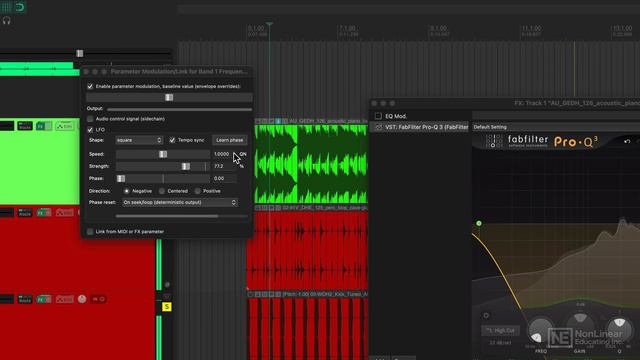Click the LFO Phase slider handle
Image resolution: width=640 pixels, height=360 pixels.
[121, 178]
